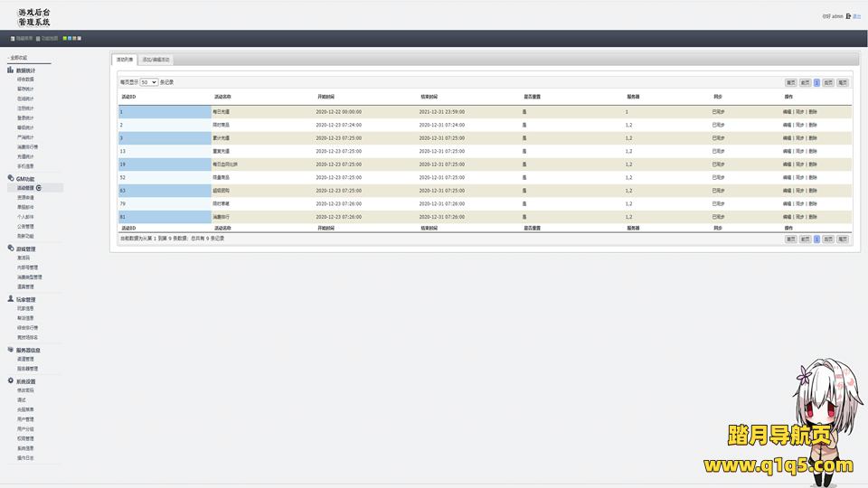Click the 游戏管理 section icon
Screen dimensions: 868x488
11,249
